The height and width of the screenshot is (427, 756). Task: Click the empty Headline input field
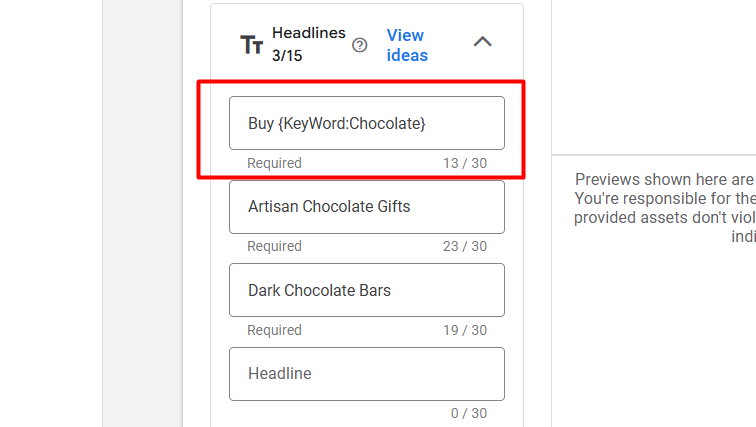point(366,374)
